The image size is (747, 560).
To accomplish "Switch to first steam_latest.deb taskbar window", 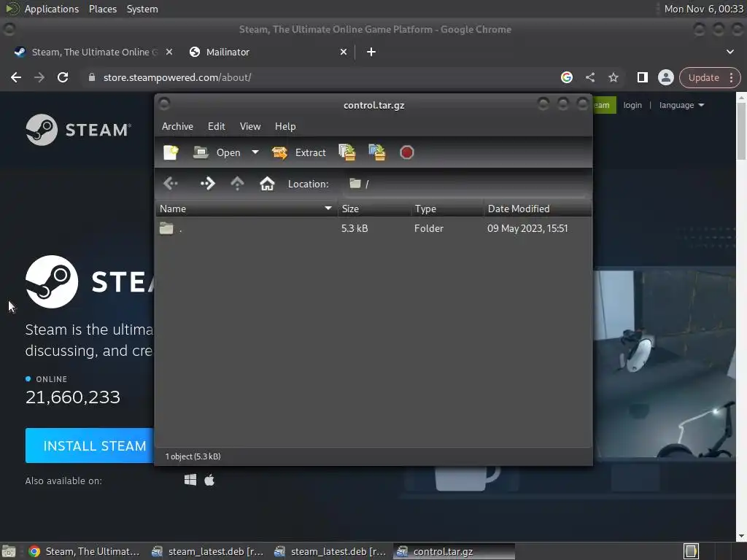I will (x=207, y=551).
